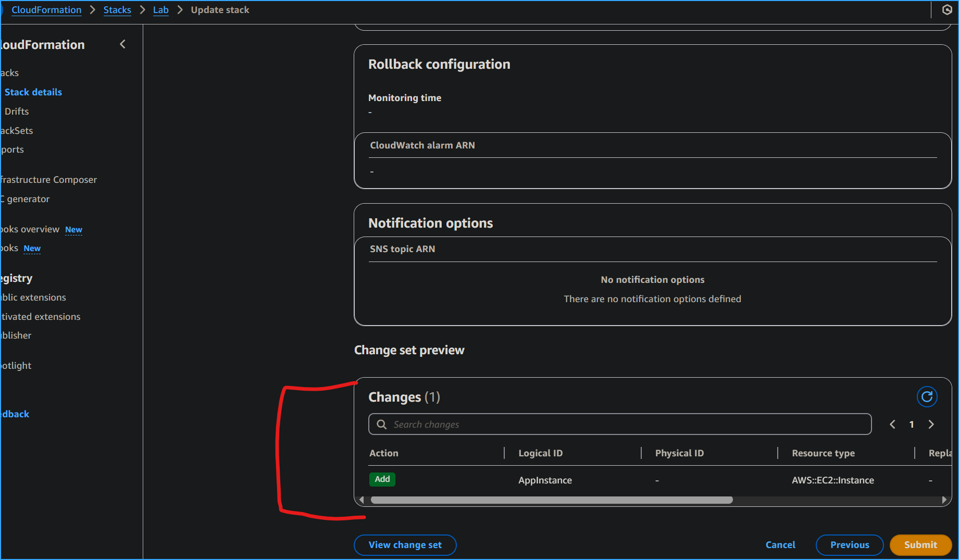Image resolution: width=959 pixels, height=560 pixels.
Task: Go to previous page of changes
Action: (892, 425)
